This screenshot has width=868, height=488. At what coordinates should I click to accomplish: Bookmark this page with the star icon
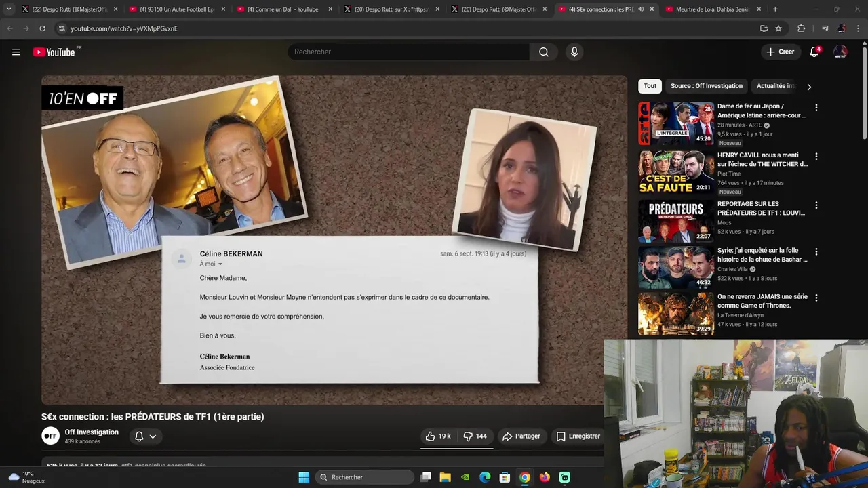click(778, 28)
